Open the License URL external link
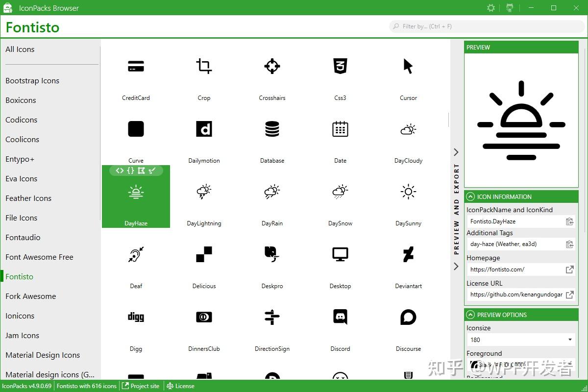Screen dimensions: 588x392 pos(569,295)
